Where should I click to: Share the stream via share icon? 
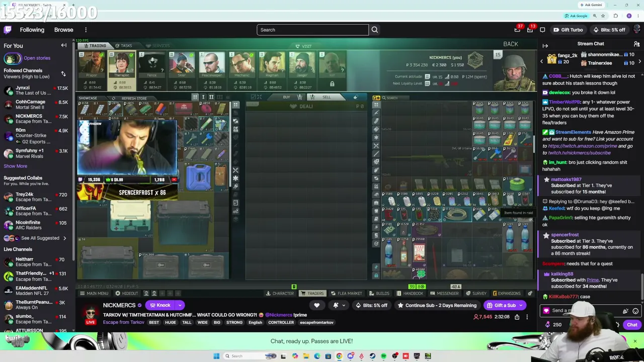pyautogui.click(x=517, y=317)
